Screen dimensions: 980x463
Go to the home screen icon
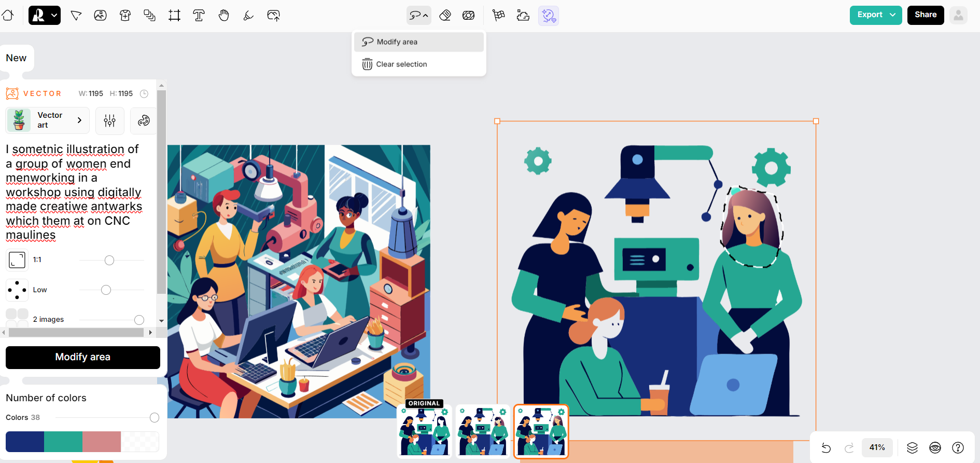[x=8, y=16]
